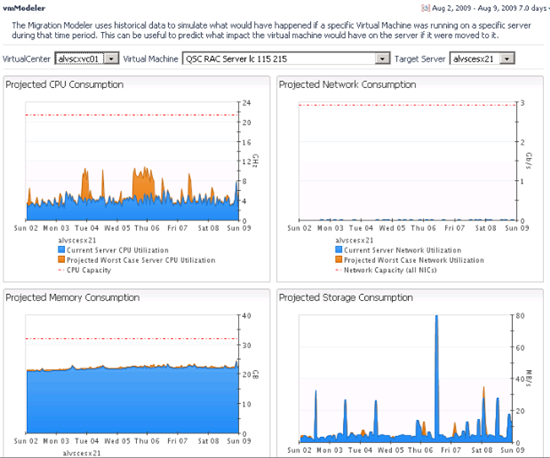The width and height of the screenshot is (550, 458).
Task: Click the VirtualCenter label
Action: pos(27,59)
